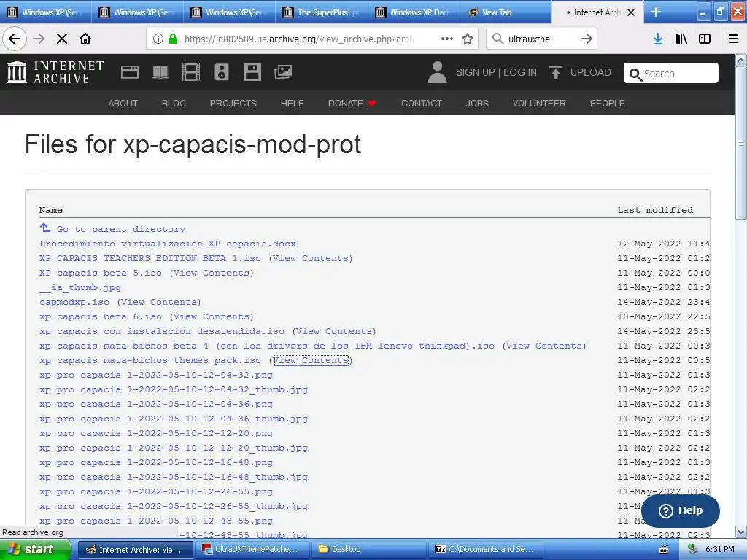Open the HELP navigation item
The height and width of the screenshot is (560, 747).
(x=292, y=104)
